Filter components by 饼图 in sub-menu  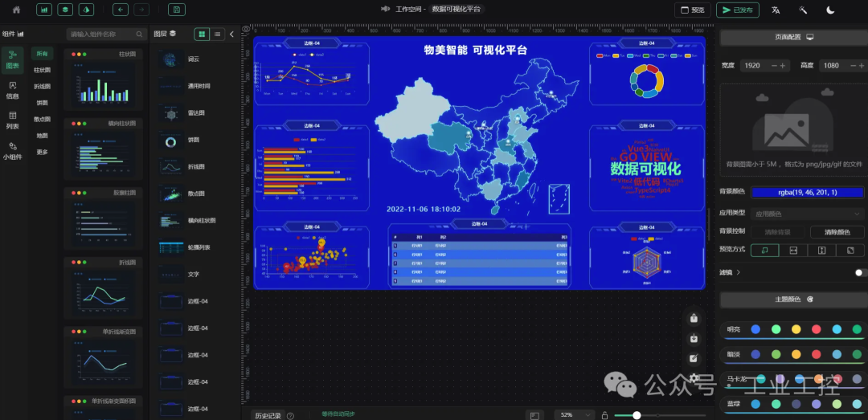[x=42, y=103]
